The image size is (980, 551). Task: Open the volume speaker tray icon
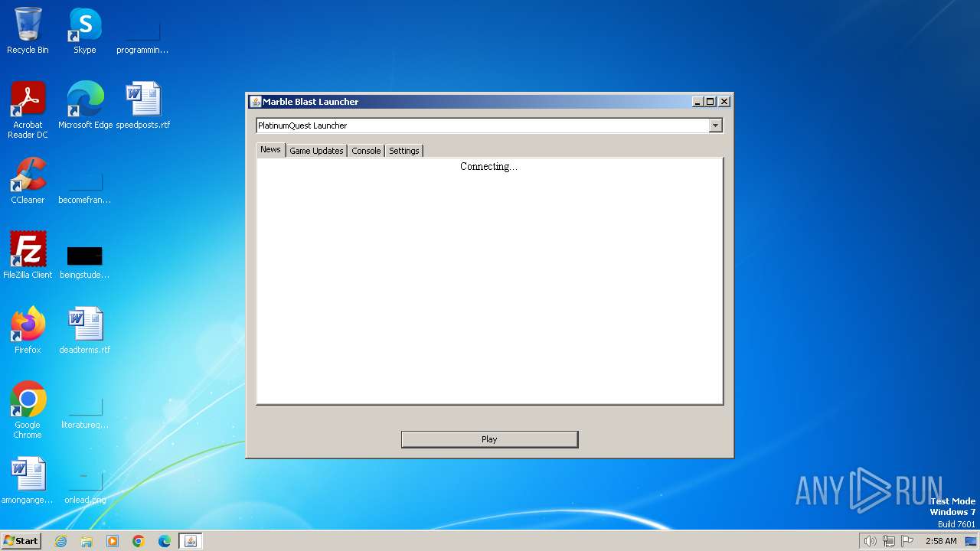[870, 541]
